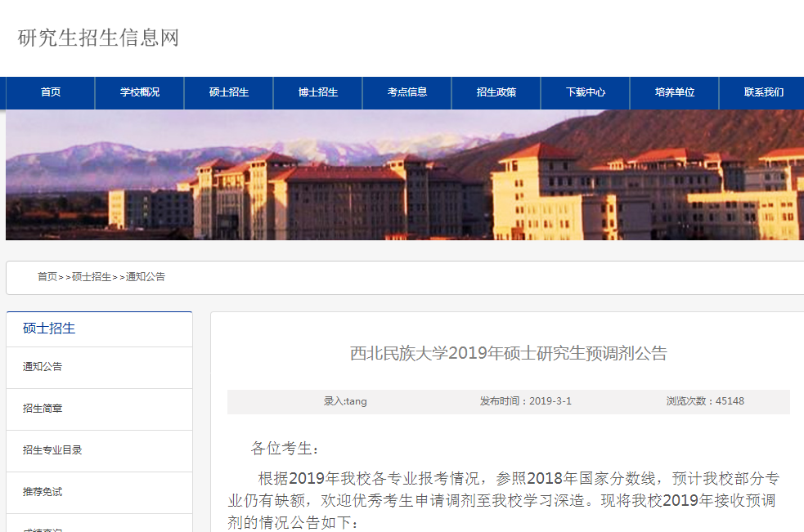Image resolution: width=804 pixels, height=532 pixels.
Task: Click the 浏览次数：45148 view count
Action: tap(705, 401)
